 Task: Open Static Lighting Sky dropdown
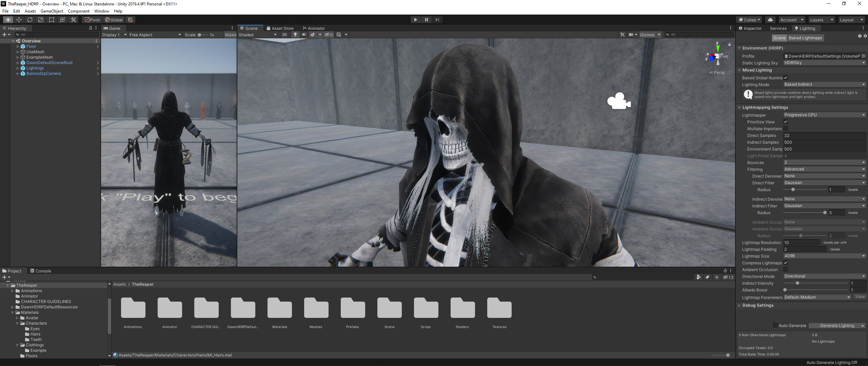pyautogui.click(x=825, y=63)
